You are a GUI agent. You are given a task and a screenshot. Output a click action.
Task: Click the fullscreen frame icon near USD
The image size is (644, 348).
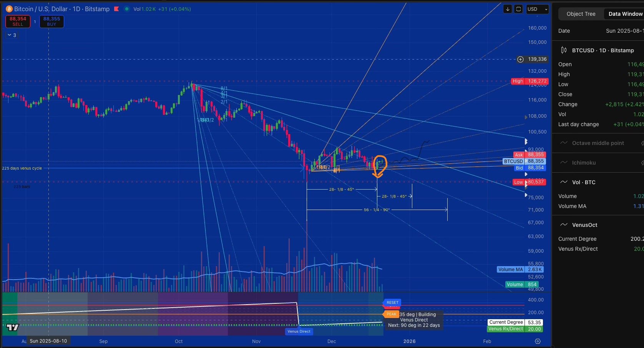[x=518, y=9]
